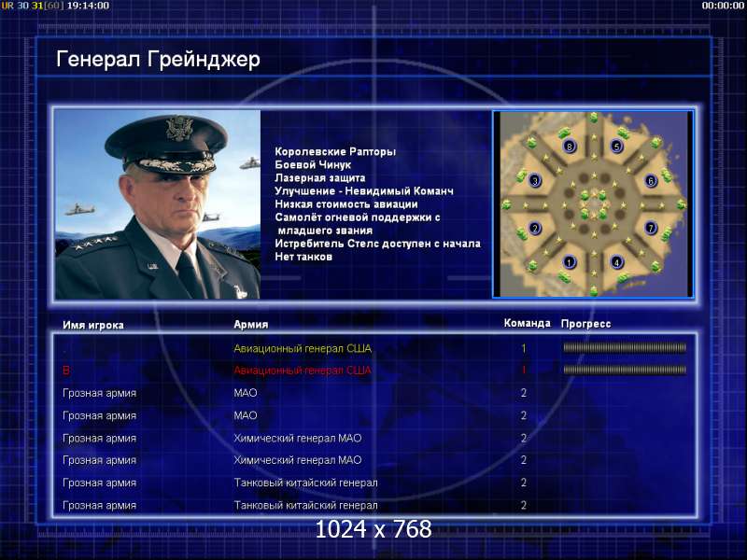Click "Самолёт огневой поддержки с" line
The height and width of the screenshot is (560, 747).
358,217
